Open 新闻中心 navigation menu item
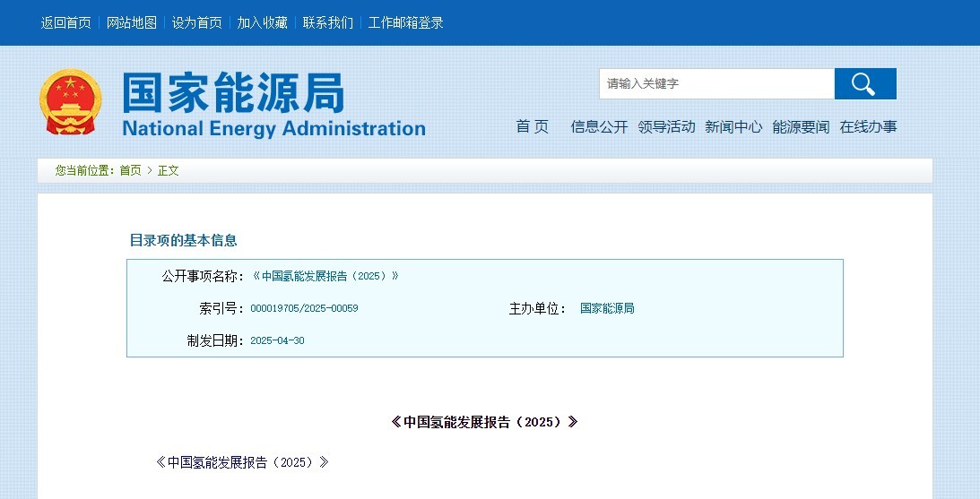 733,127
